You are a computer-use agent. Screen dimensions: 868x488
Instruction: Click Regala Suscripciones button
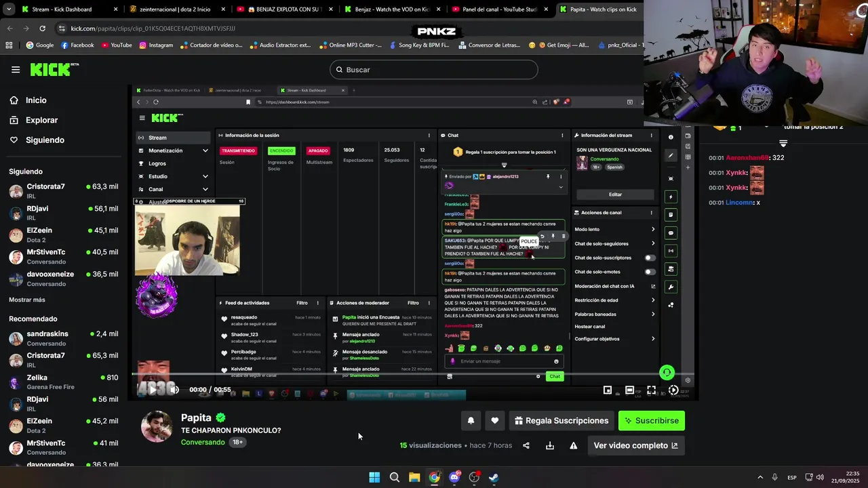click(561, 421)
